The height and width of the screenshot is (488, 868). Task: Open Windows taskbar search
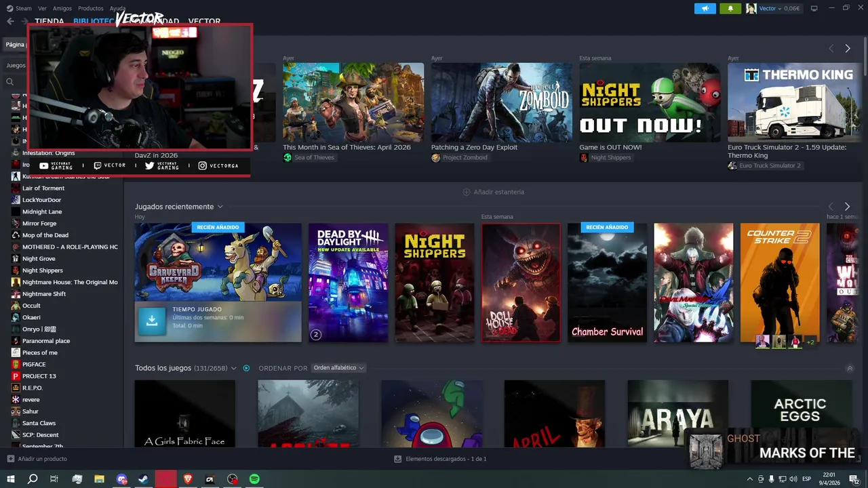point(33,479)
